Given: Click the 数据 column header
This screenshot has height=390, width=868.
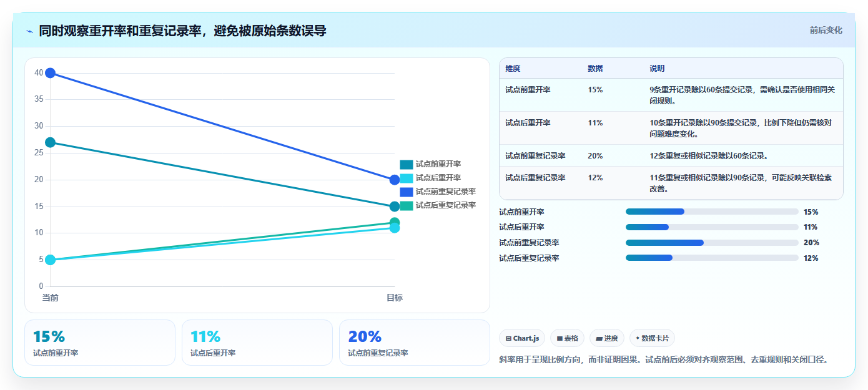Looking at the screenshot, I should (x=595, y=69).
